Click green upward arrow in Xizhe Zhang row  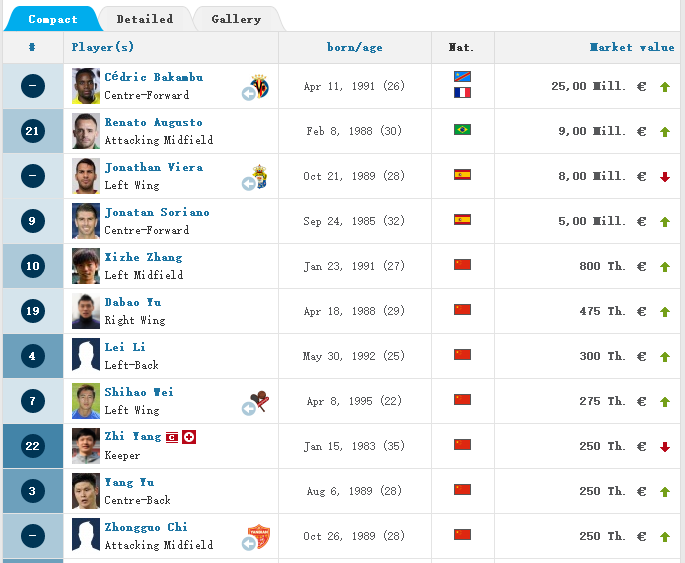tap(665, 267)
